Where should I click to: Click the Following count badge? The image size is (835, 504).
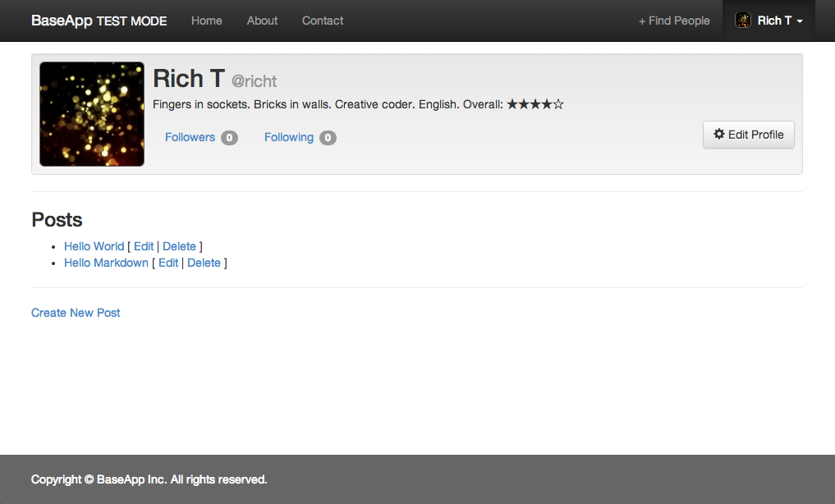(x=328, y=138)
